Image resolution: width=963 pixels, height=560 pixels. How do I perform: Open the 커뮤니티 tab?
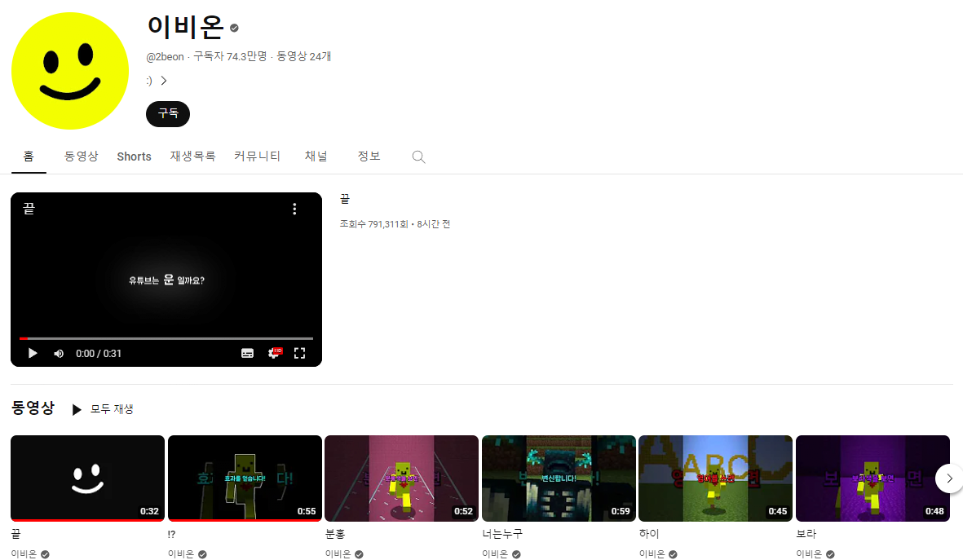pos(258,157)
